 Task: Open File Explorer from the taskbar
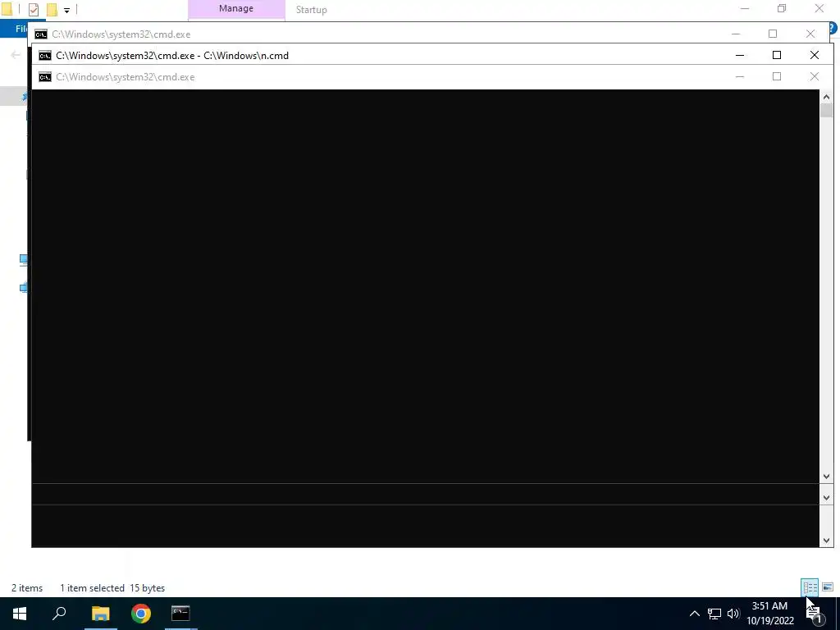pos(100,614)
